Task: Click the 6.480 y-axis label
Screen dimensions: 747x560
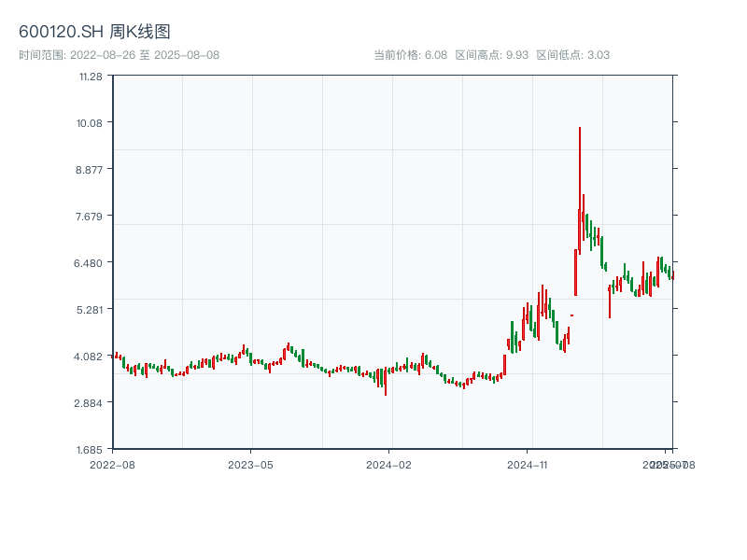Action: coord(88,263)
